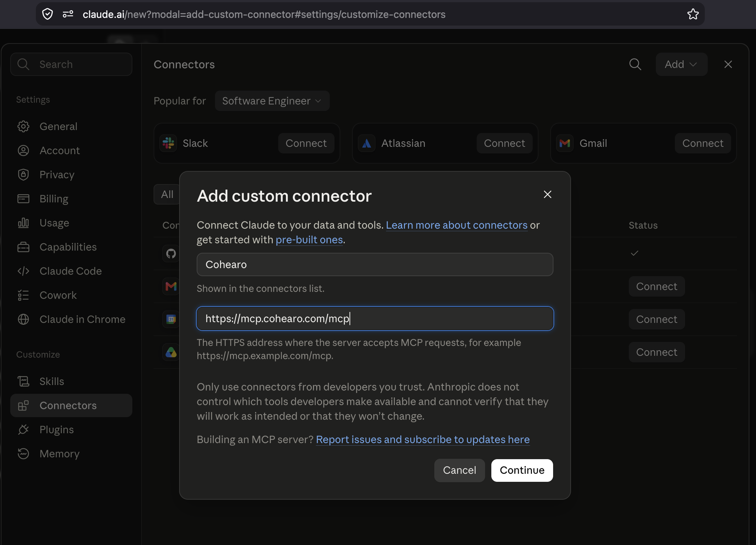The image size is (756, 545).
Task: Click the GitHub connected checkmark status
Action: (x=635, y=253)
